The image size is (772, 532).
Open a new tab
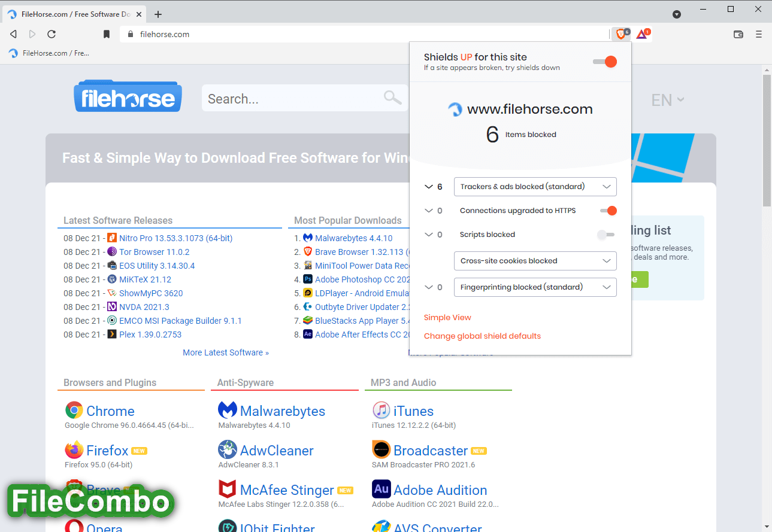[158, 14]
